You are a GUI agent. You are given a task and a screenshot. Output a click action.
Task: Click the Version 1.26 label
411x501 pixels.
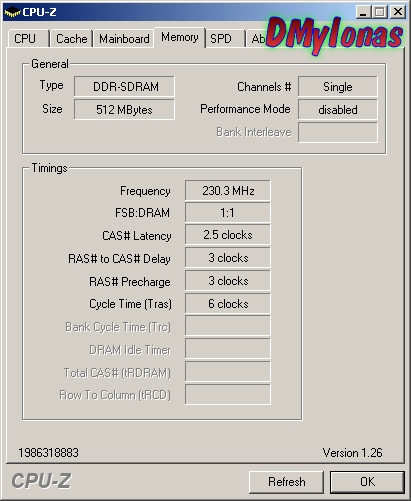pyautogui.click(x=352, y=453)
